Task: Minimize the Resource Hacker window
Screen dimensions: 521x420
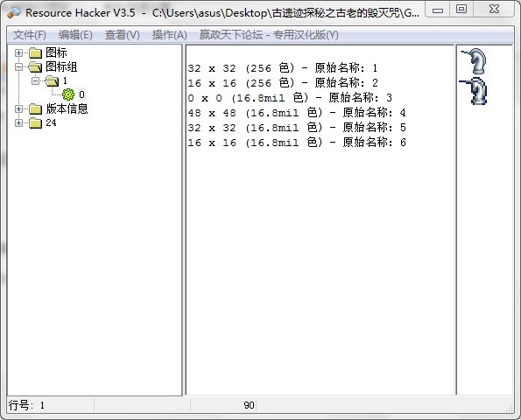Action: 438,10
